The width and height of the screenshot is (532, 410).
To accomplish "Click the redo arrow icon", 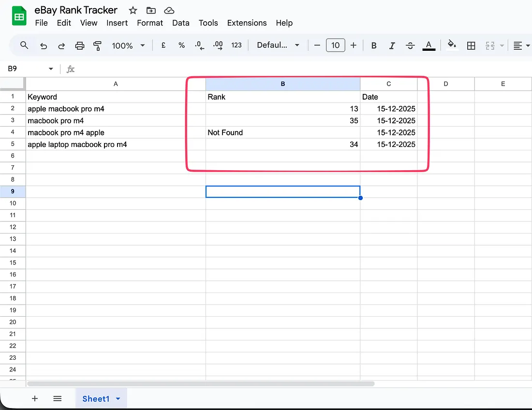I will 61,45.
